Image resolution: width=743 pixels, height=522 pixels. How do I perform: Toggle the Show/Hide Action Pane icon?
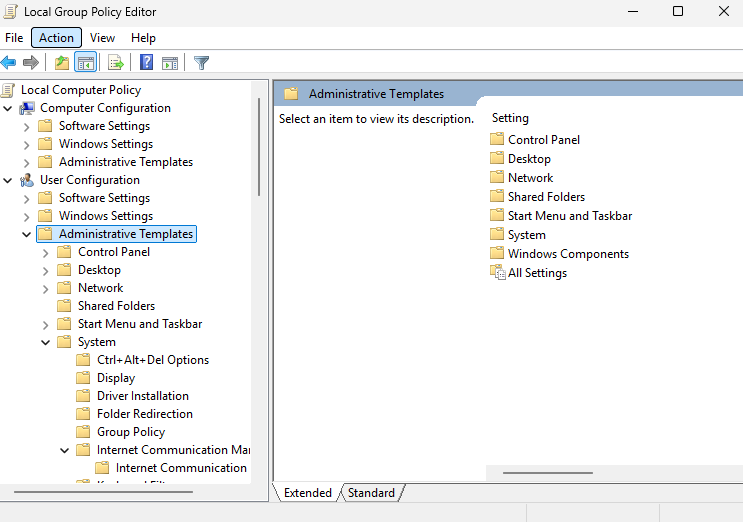[x=170, y=63]
